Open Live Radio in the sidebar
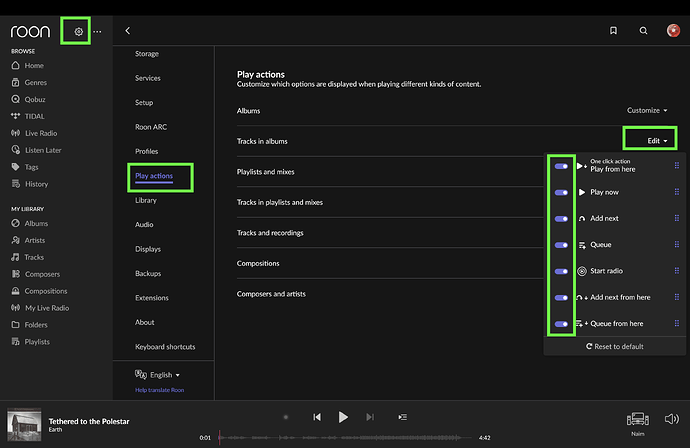 [x=40, y=132]
